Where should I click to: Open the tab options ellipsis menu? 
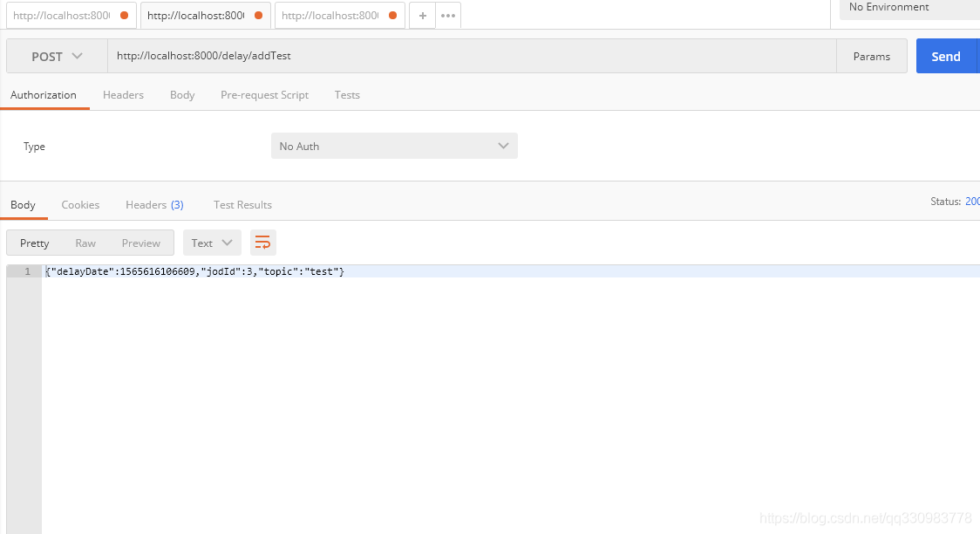[x=448, y=16]
